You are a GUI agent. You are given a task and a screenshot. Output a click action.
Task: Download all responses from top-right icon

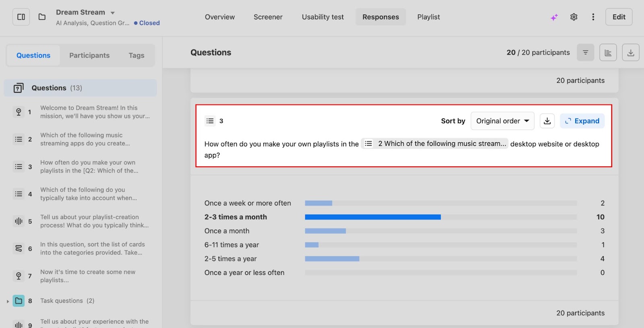click(x=630, y=53)
